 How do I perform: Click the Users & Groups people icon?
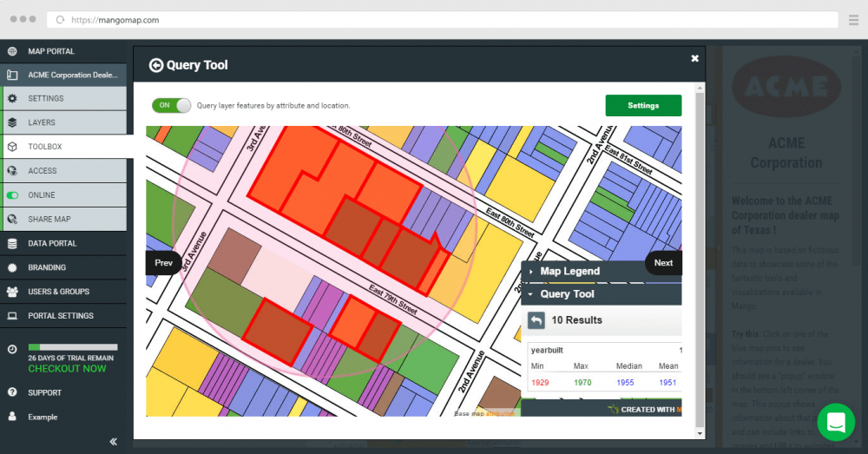click(12, 292)
